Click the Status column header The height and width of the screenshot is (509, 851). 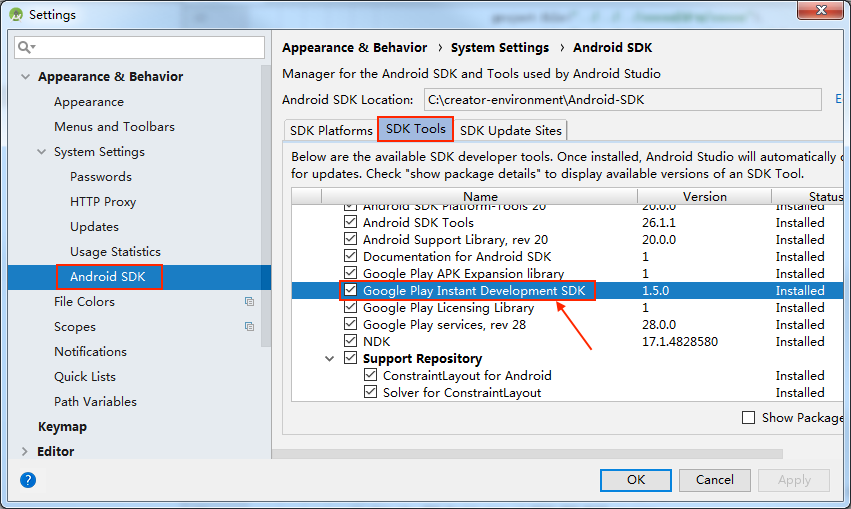tap(808, 196)
